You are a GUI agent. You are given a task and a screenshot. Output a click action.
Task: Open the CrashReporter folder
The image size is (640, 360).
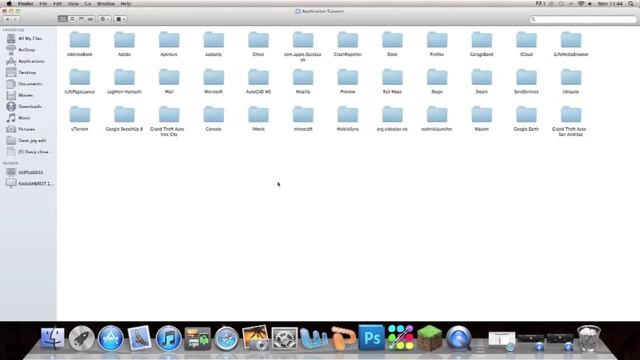point(348,40)
